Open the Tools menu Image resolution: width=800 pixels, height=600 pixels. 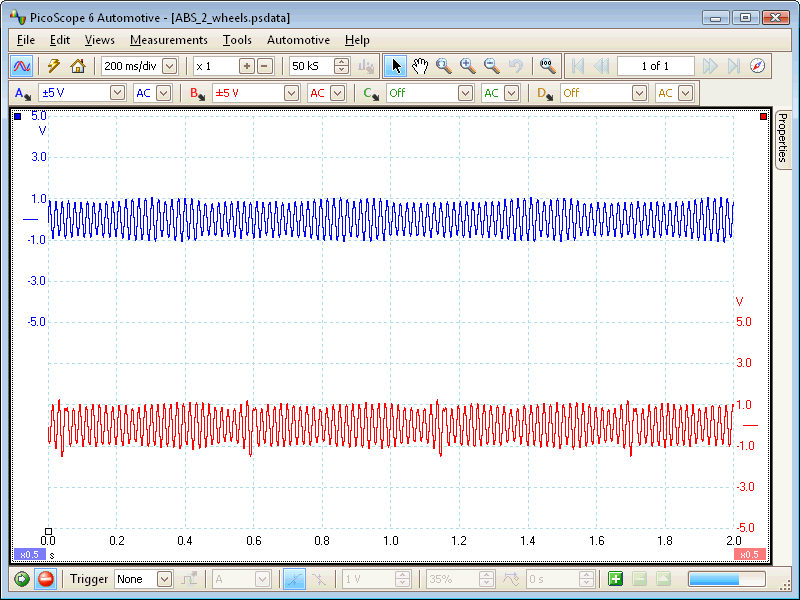click(x=237, y=40)
